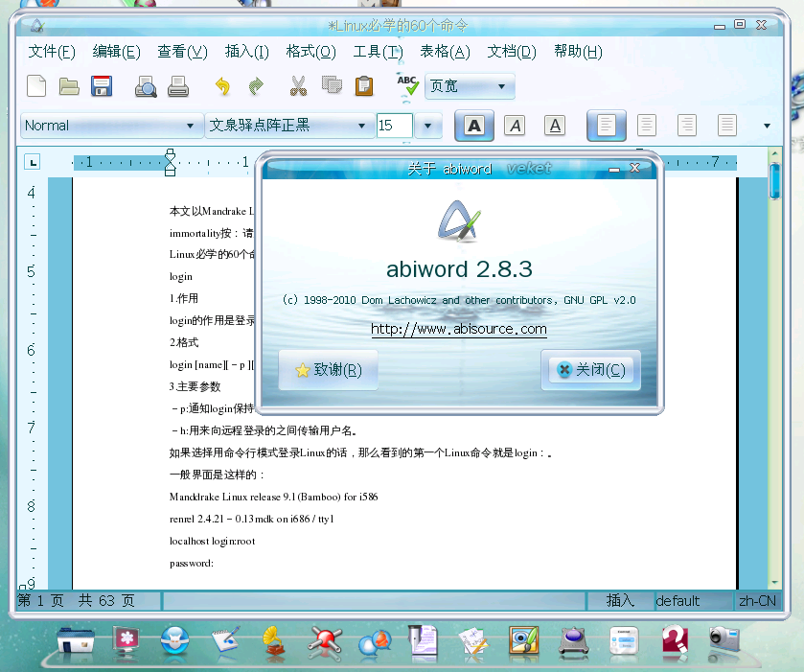This screenshot has height=672, width=804.
Task: Click the indent marker on horizontal ruler
Action: (171, 162)
